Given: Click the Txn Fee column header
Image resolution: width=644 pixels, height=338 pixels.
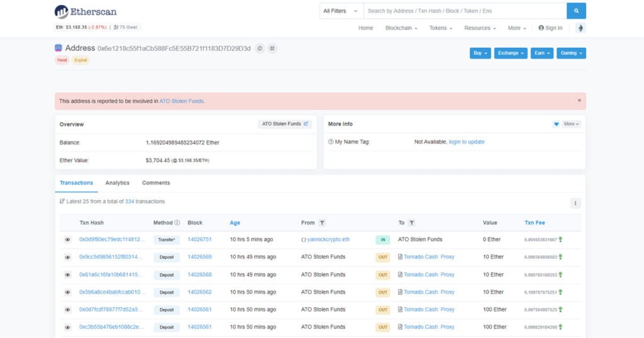Looking at the screenshot, I should 535,223.
